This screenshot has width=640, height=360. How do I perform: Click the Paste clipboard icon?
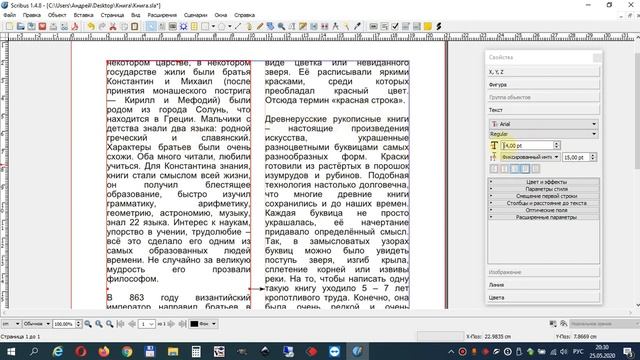(x=134, y=27)
